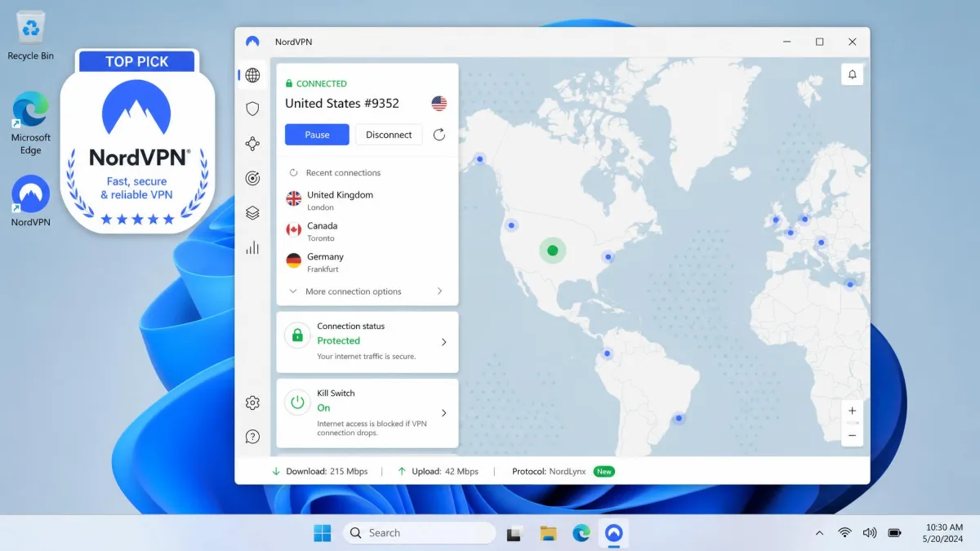Open the shield Threat Protection section
980x551 pixels.
click(252, 109)
